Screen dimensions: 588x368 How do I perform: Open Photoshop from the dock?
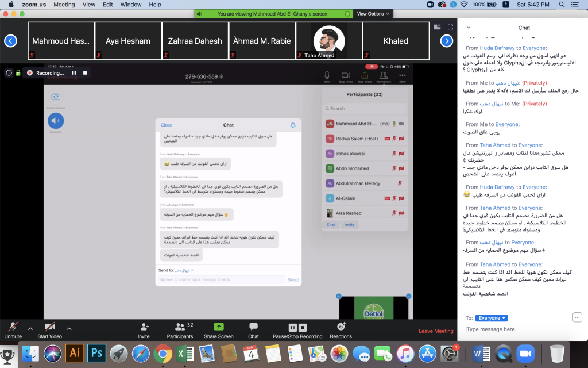pyautogui.click(x=96, y=353)
